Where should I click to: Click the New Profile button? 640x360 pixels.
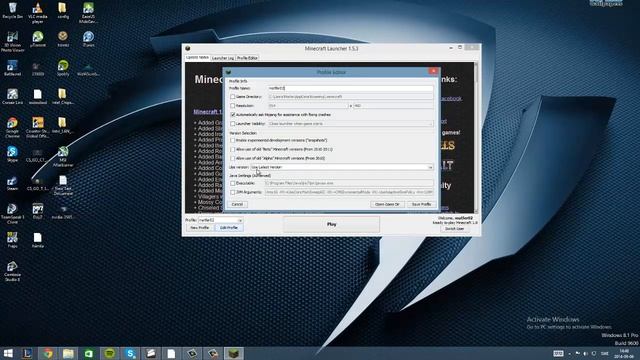[x=200, y=228]
